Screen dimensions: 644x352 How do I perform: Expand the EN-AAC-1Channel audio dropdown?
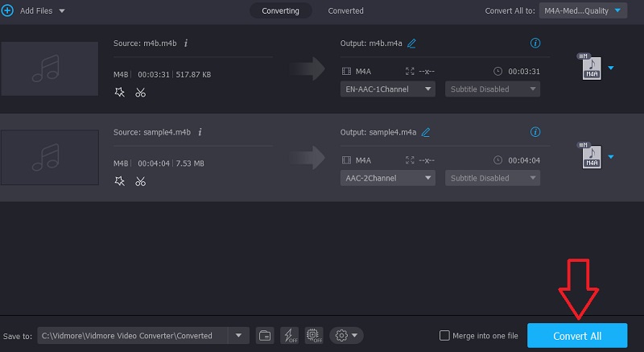pos(390,89)
